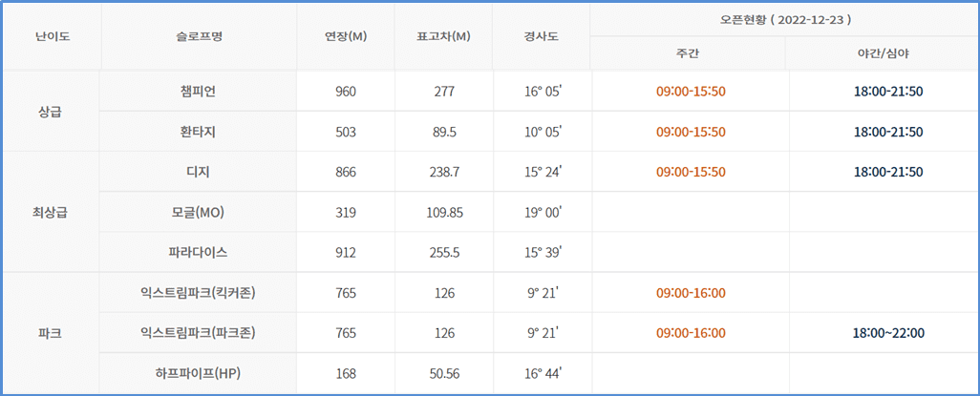Select the 파크 difficulty cell
The width and height of the screenshot is (980, 396).
(x=50, y=334)
